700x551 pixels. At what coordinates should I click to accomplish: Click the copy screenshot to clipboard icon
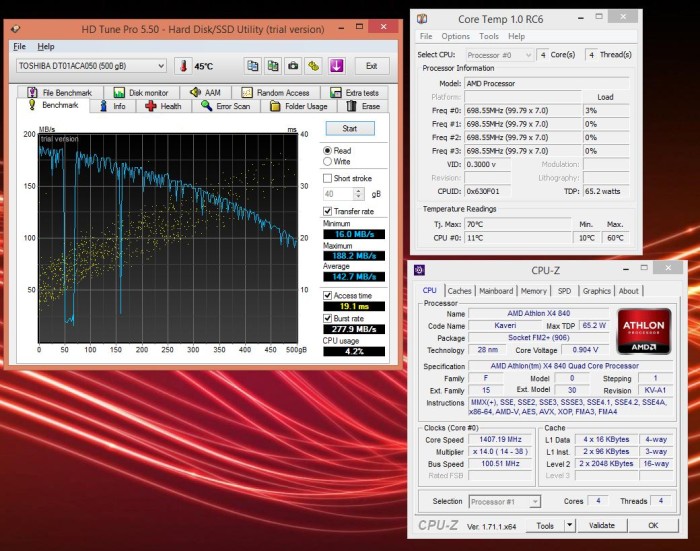pyautogui.click(x=273, y=66)
